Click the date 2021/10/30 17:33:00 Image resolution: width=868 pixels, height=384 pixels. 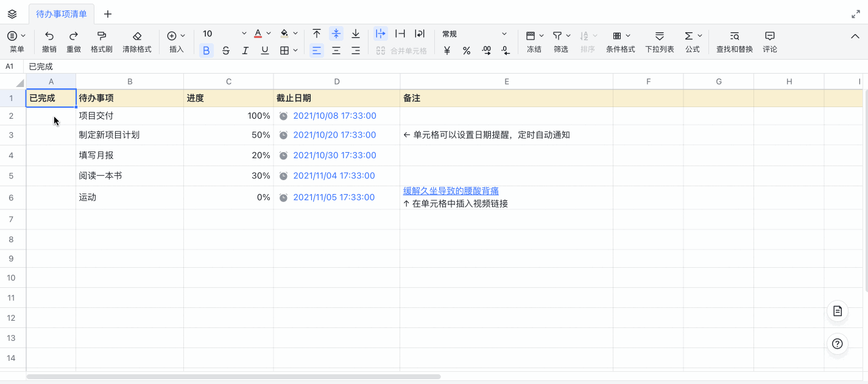coord(334,155)
